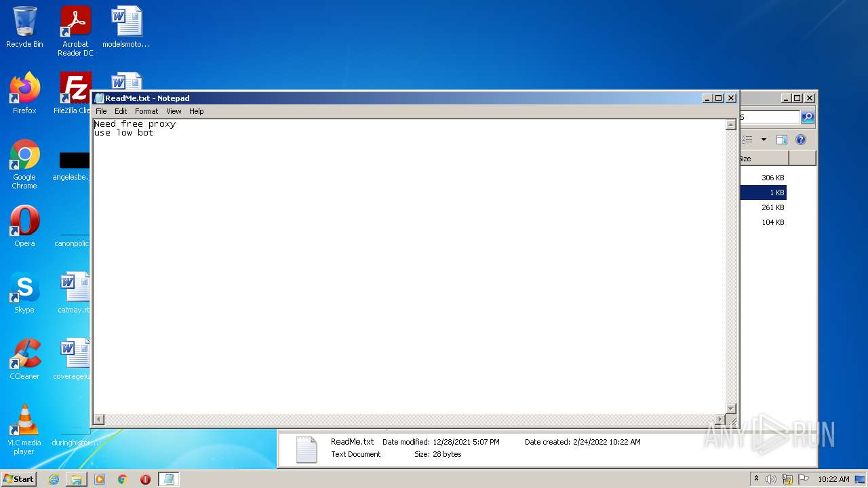Switch to Windows Explorer taskbar button
868x488 pixels.
pos(77,479)
